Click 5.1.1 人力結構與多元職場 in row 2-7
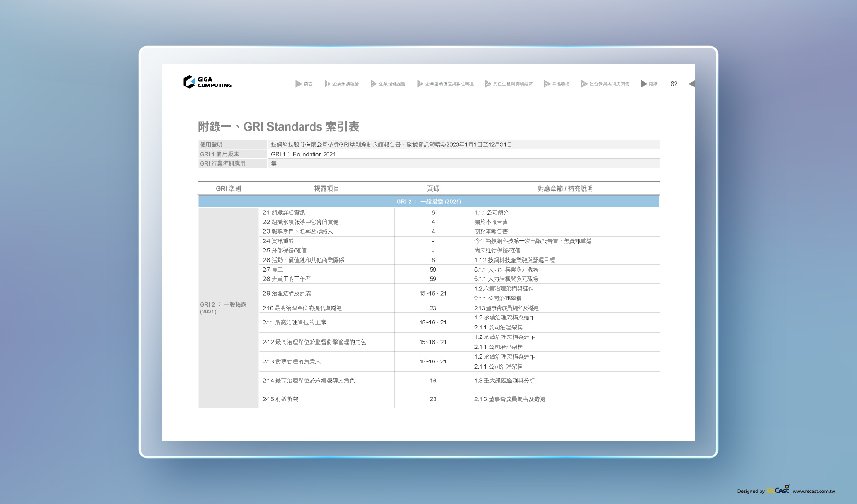Screen dimensions: 857x504 tap(506, 270)
